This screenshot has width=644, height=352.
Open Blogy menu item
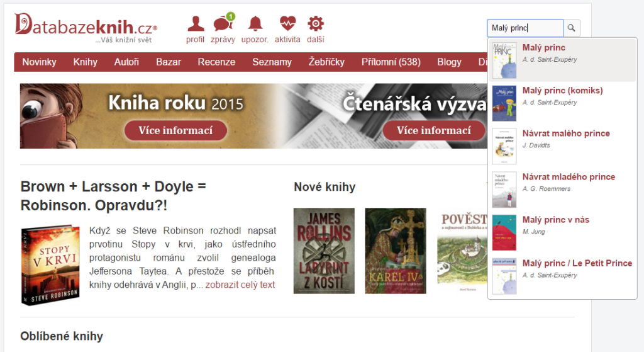pyautogui.click(x=449, y=62)
